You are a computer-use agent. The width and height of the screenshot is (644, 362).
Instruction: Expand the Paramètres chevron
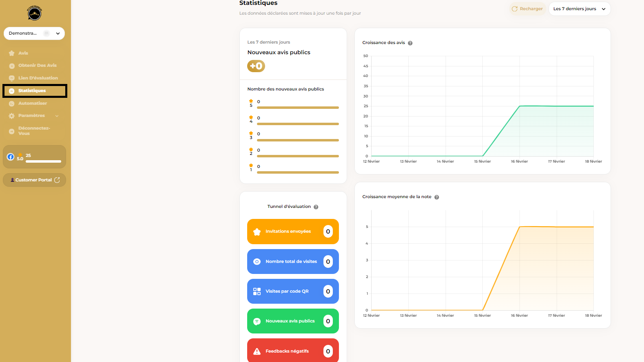point(57,116)
